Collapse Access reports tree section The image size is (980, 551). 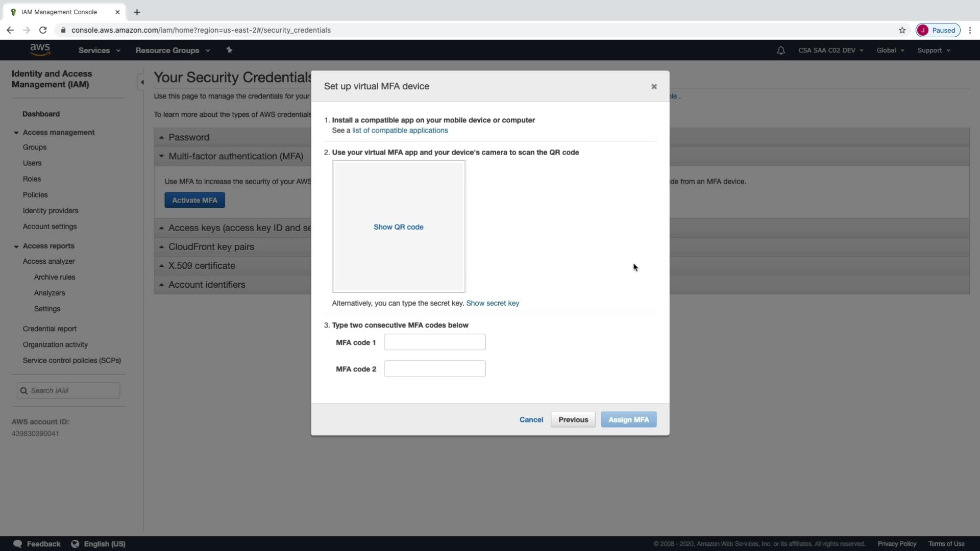click(16, 246)
